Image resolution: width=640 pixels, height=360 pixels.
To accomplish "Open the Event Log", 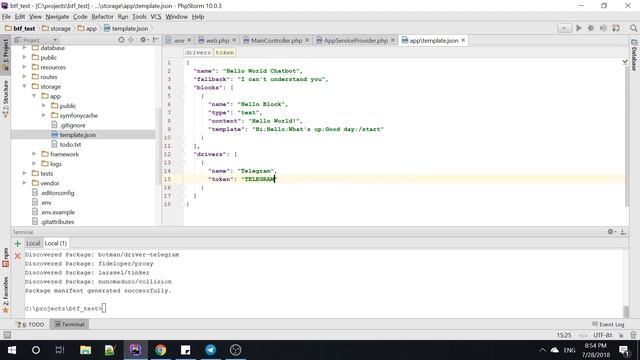I will 608,324.
